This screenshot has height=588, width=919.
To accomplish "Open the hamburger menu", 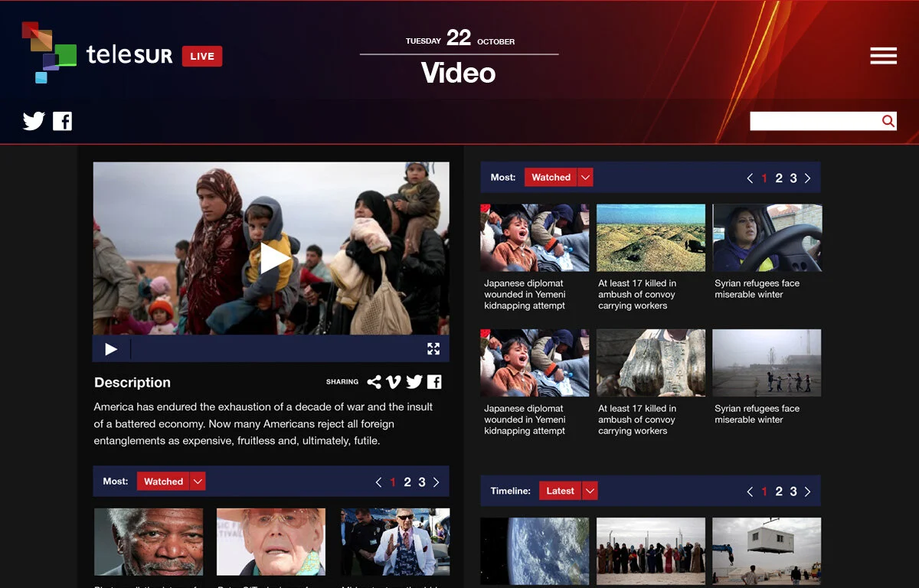I will [883, 56].
